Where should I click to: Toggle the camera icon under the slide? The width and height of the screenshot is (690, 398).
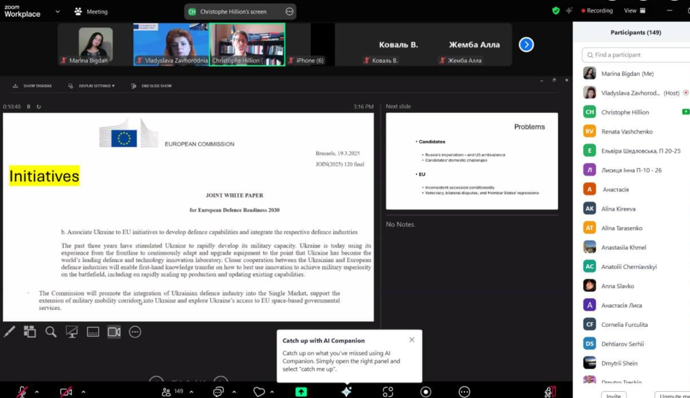point(114,332)
